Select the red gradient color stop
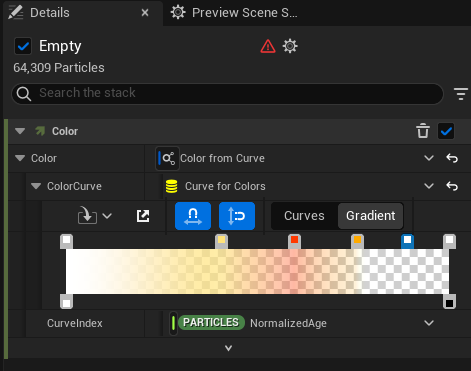This screenshot has height=371, width=471. 294,241
